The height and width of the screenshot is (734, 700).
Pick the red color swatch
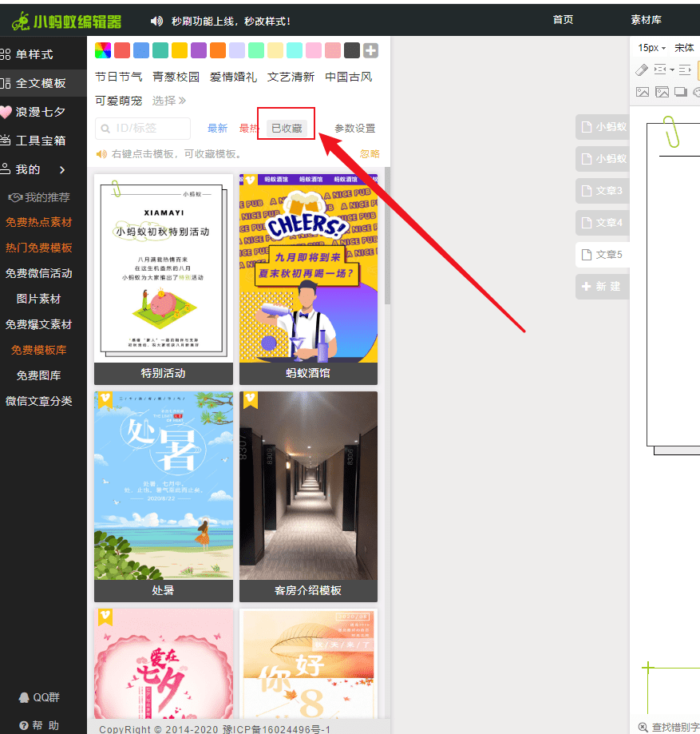[122, 50]
